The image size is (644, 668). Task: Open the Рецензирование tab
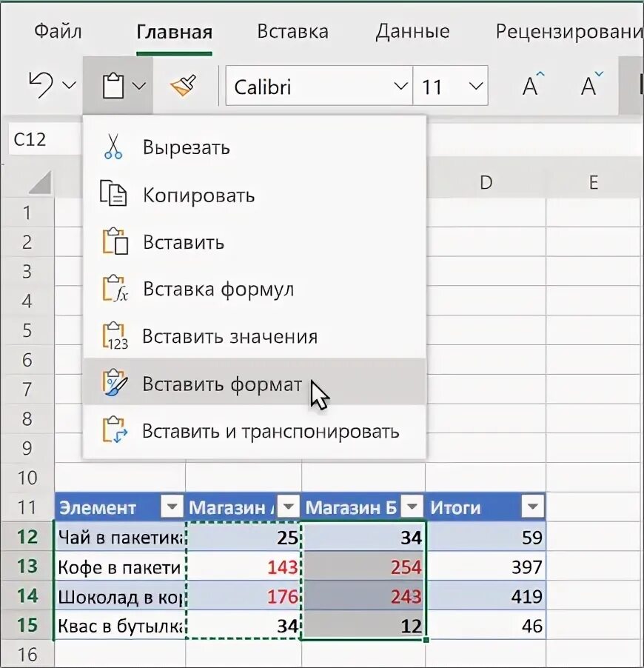(569, 32)
